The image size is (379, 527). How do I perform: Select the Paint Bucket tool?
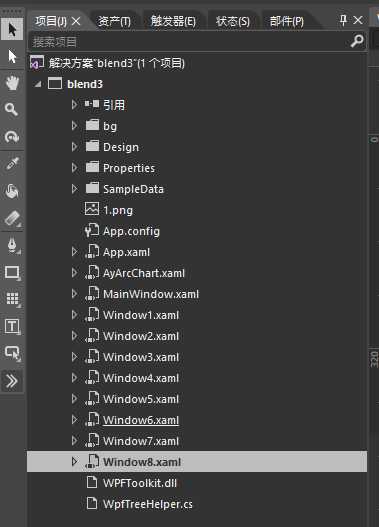[12, 192]
